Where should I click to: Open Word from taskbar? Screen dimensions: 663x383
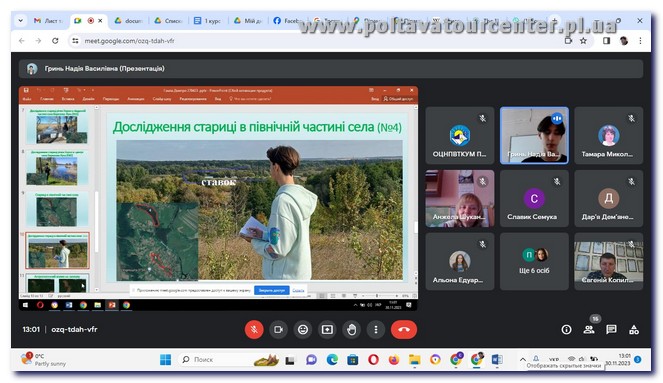point(497,359)
